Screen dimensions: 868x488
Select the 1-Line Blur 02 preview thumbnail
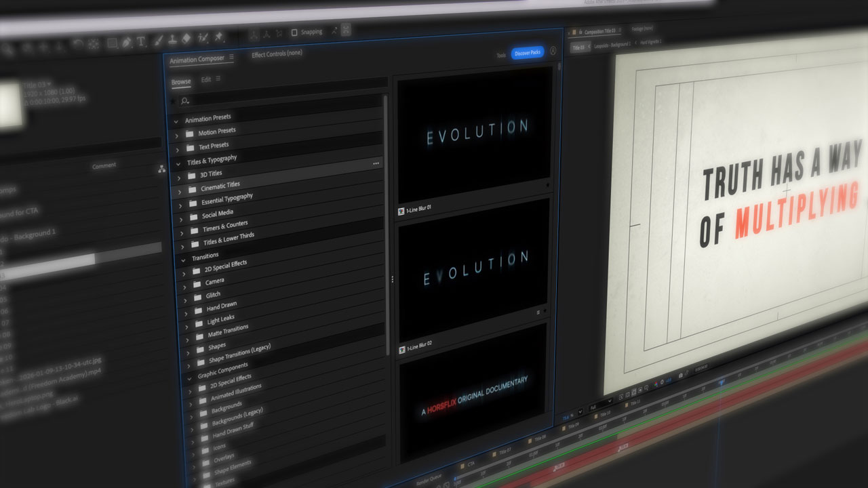pos(473,270)
